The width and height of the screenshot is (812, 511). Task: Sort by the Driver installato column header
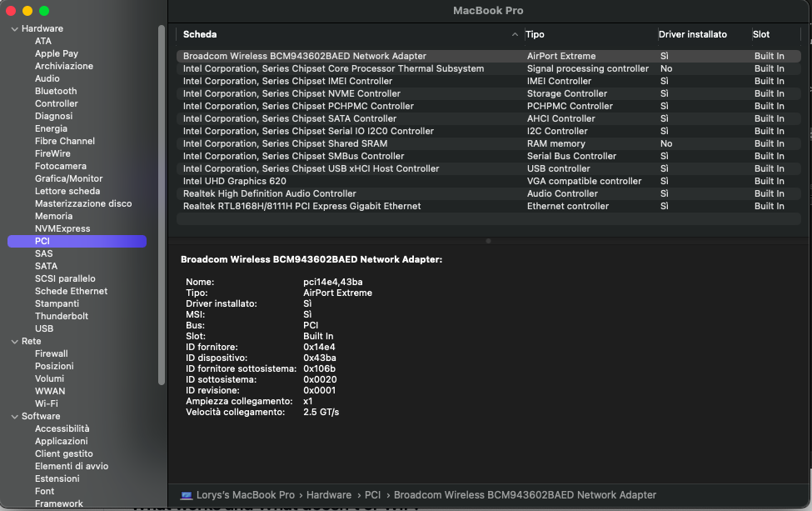click(692, 34)
